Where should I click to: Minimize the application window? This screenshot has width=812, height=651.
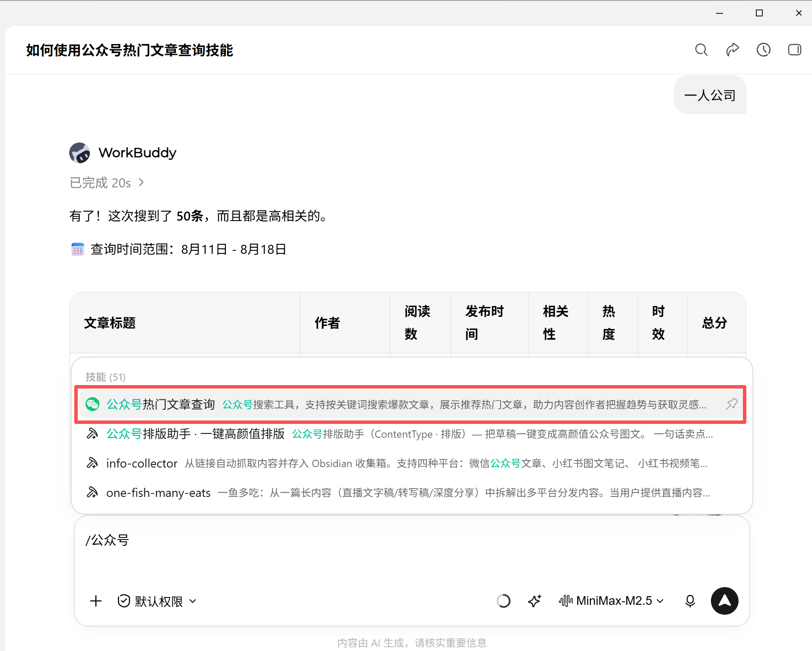click(720, 13)
